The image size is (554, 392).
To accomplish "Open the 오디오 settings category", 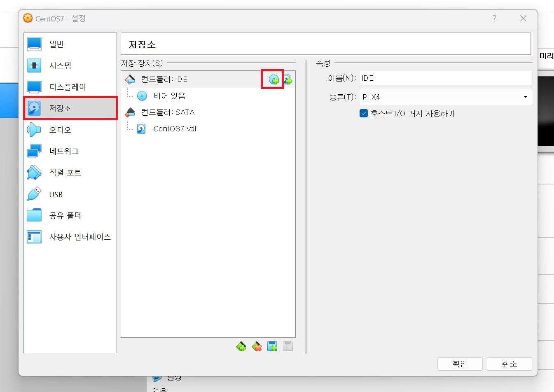I will [x=70, y=130].
